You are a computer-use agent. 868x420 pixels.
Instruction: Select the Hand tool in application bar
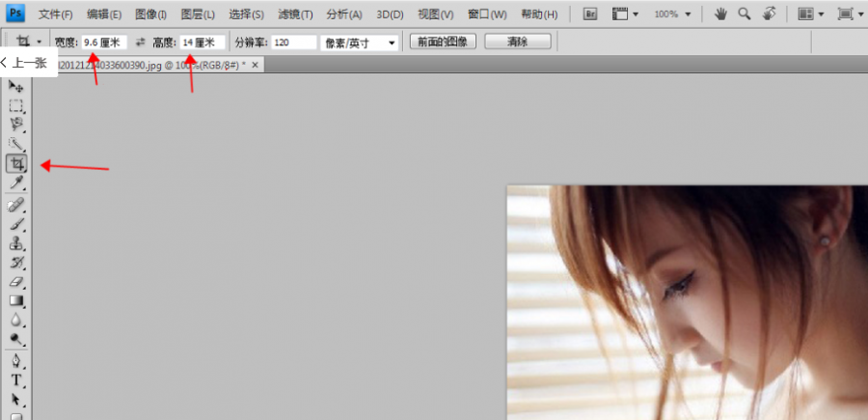tap(720, 14)
